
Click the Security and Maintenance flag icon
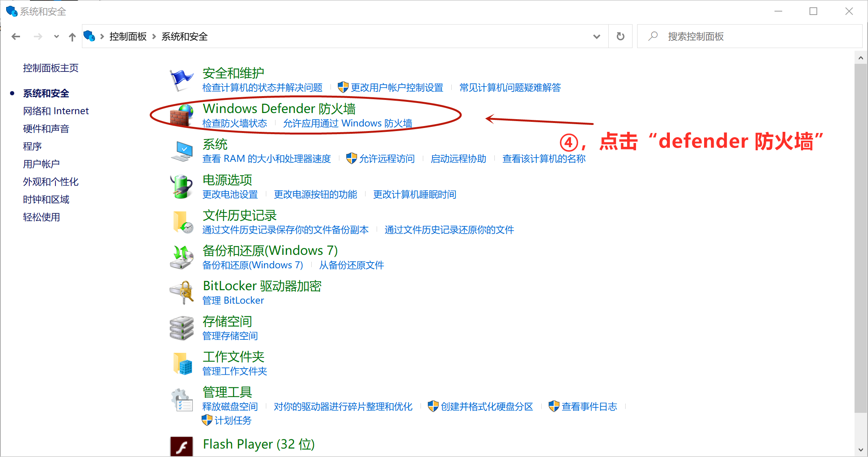click(x=182, y=80)
